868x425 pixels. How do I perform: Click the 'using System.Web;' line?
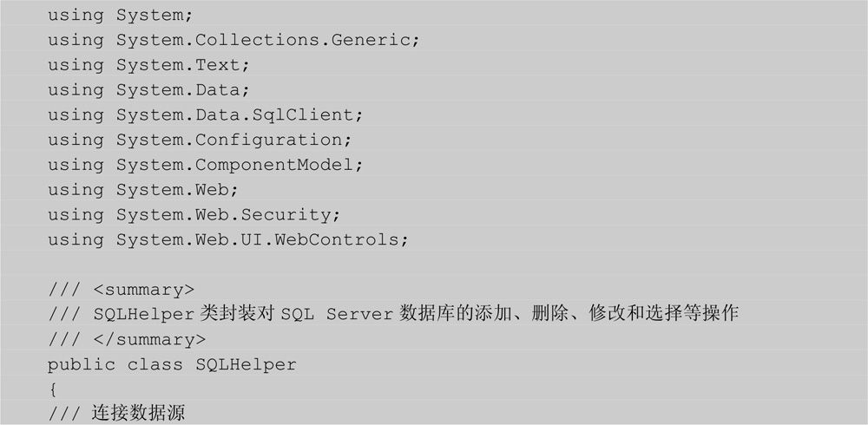143,190
